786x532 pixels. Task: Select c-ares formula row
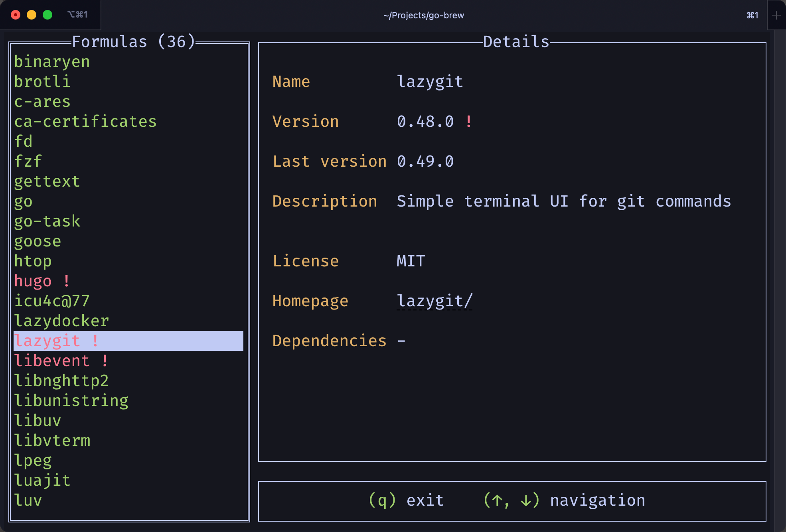128,102
